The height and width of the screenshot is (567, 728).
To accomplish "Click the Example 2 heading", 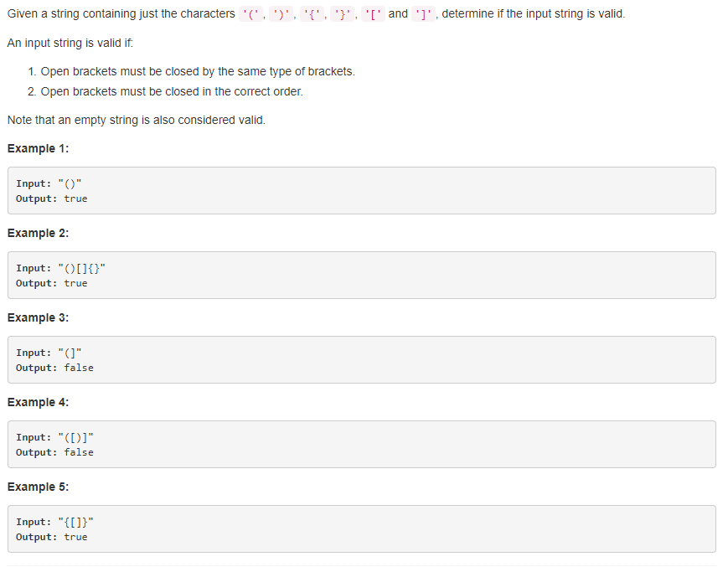I will tap(38, 233).
